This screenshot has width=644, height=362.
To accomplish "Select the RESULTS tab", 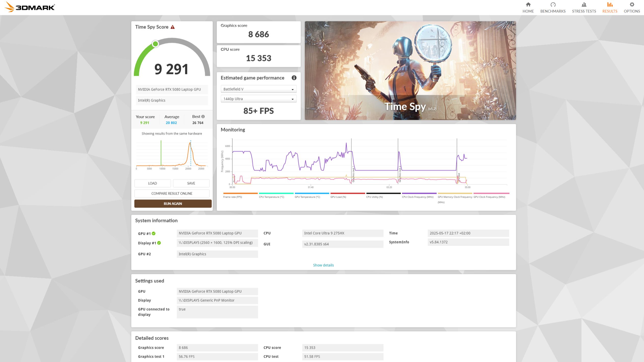I will [610, 11].
